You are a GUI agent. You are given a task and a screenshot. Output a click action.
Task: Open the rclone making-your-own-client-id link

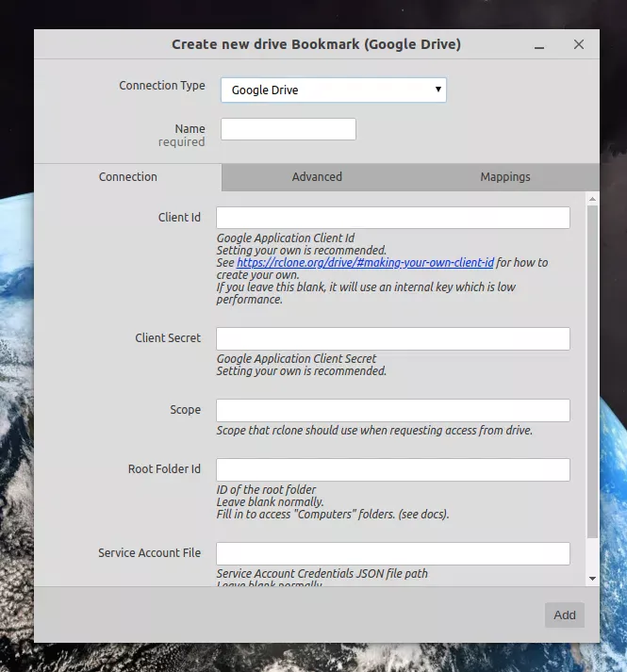pyautogui.click(x=365, y=262)
